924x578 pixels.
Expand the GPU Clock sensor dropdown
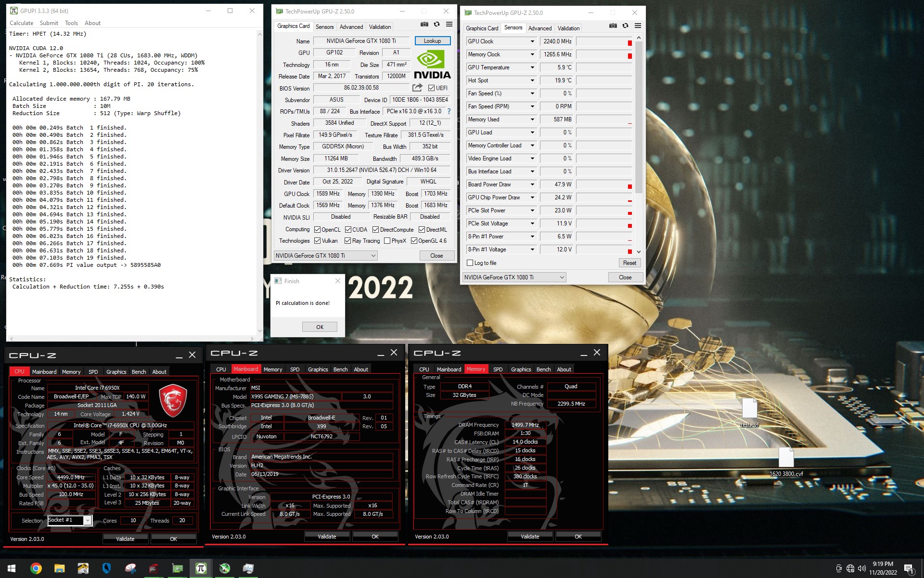(x=532, y=41)
